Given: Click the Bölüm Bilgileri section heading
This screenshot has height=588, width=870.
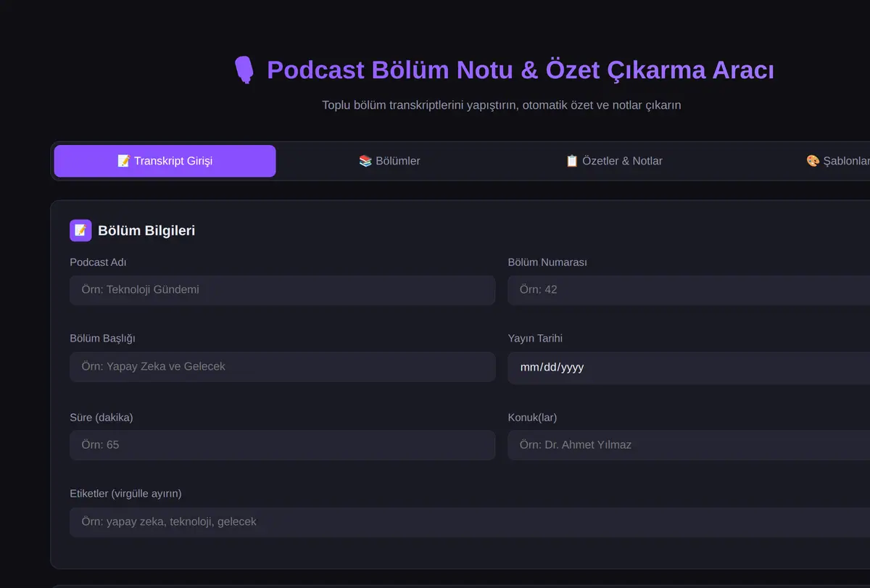Looking at the screenshot, I should [146, 231].
